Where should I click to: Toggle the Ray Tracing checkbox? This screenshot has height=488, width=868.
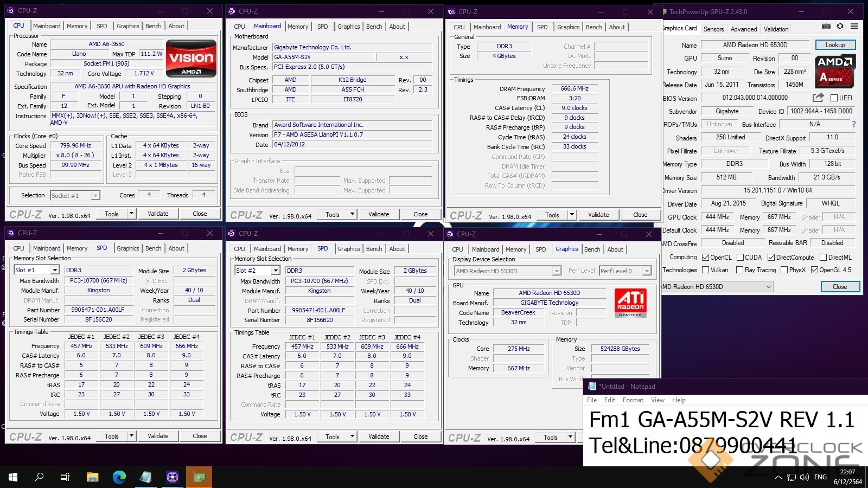click(740, 270)
